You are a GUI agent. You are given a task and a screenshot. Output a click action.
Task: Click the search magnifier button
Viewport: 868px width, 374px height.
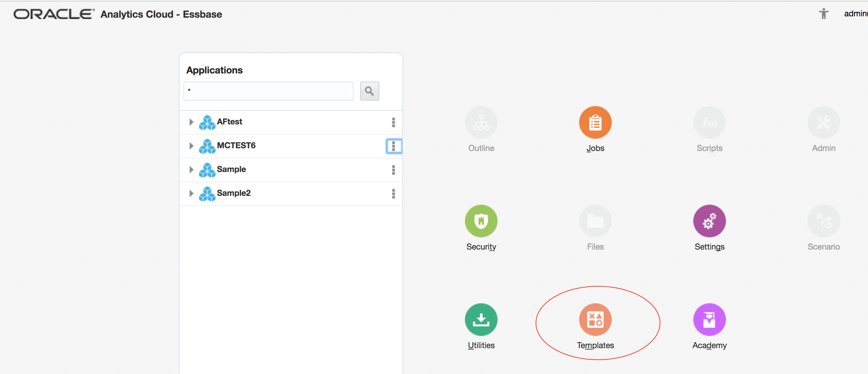point(369,91)
